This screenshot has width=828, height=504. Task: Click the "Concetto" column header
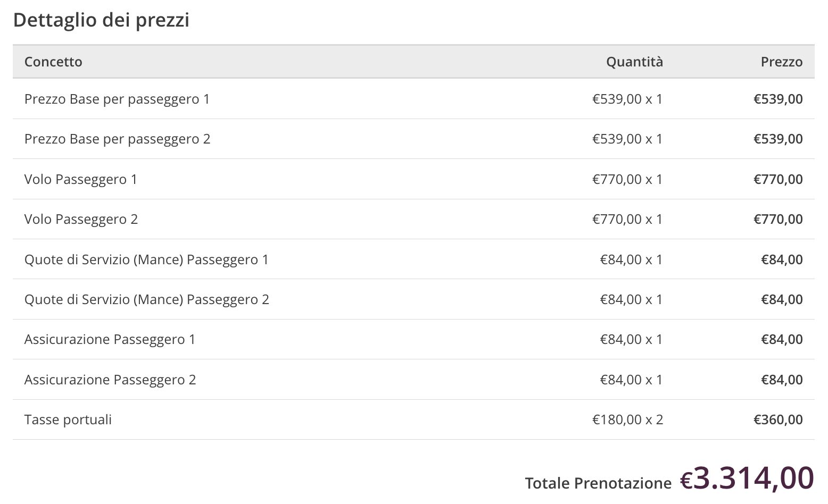(x=53, y=62)
